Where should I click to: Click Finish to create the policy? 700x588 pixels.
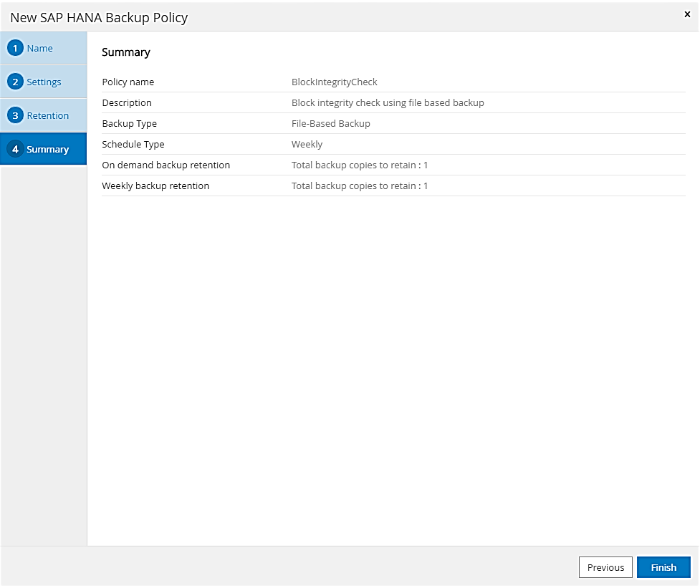663,567
